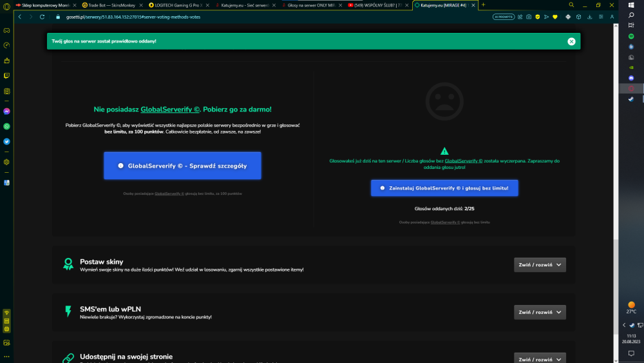Screen dimensions: 644x363
Task: Expand the SMS'em lub wPLN section
Action: (540, 312)
